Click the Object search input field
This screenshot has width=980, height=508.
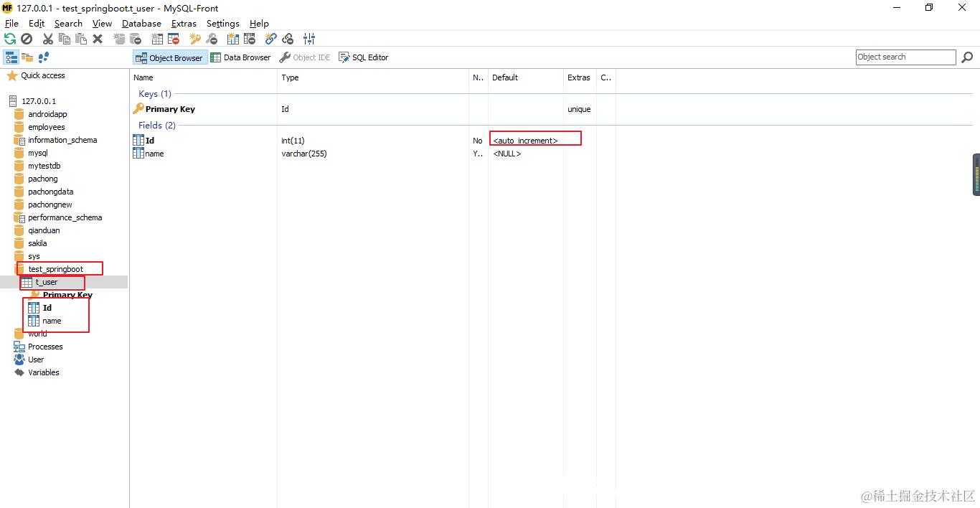pos(906,57)
